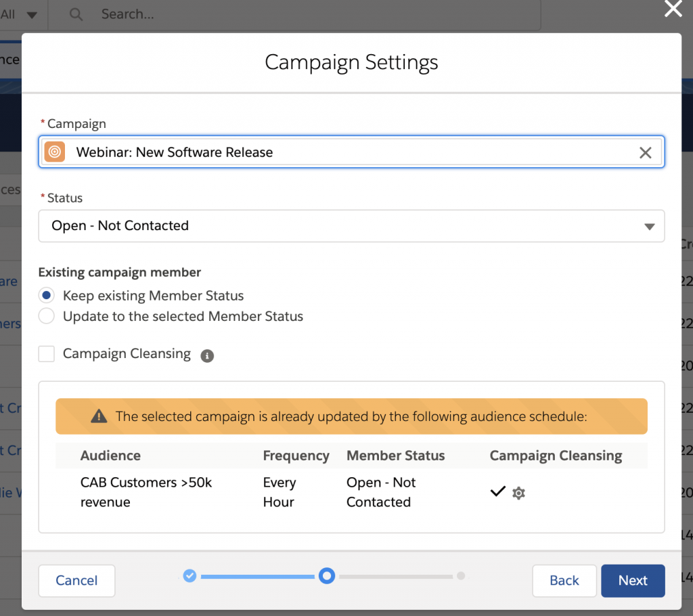Image resolution: width=693 pixels, height=616 pixels.
Task: Close the Campaign Settings modal with X
Action: pos(673,8)
